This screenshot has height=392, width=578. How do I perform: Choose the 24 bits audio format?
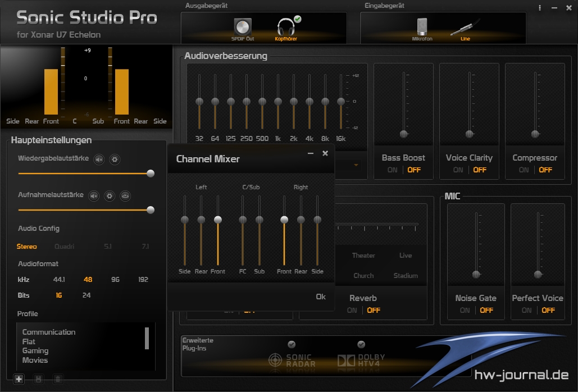pyautogui.click(x=87, y=295)
